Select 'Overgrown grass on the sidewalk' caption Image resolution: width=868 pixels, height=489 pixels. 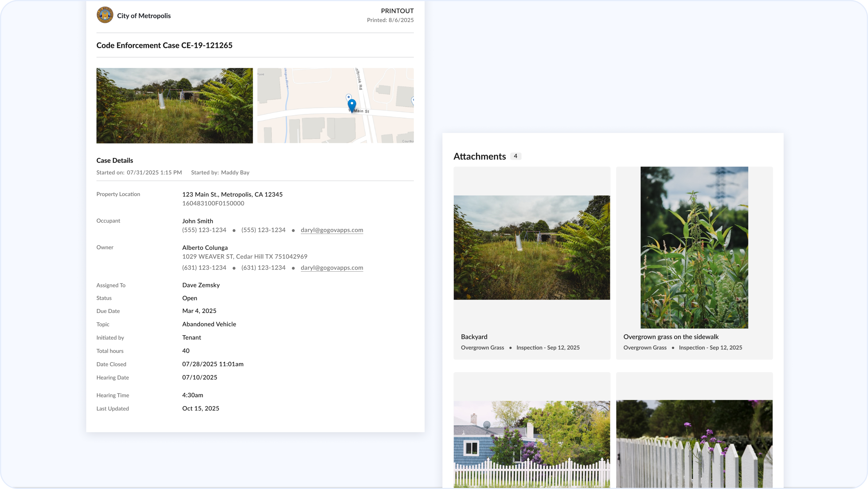pos(671,336)
